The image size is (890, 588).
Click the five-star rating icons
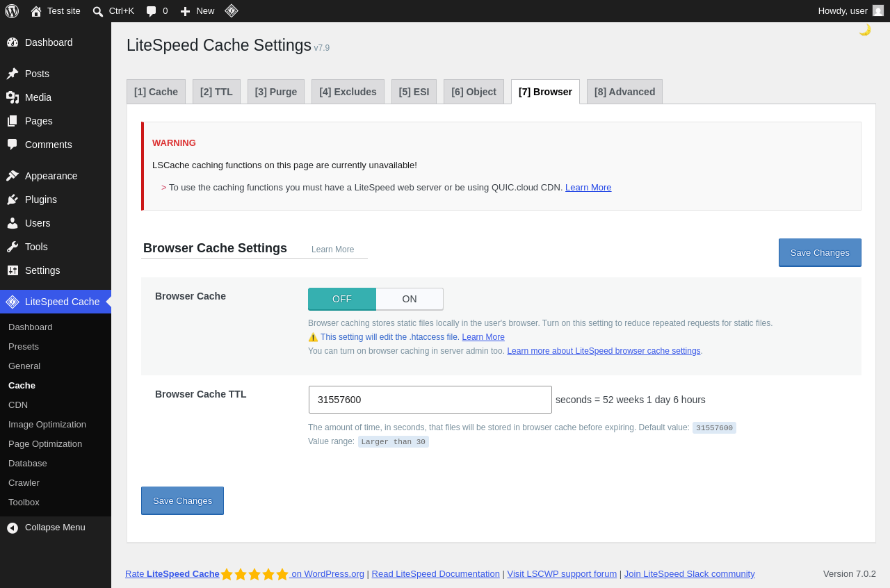(254, 574)
